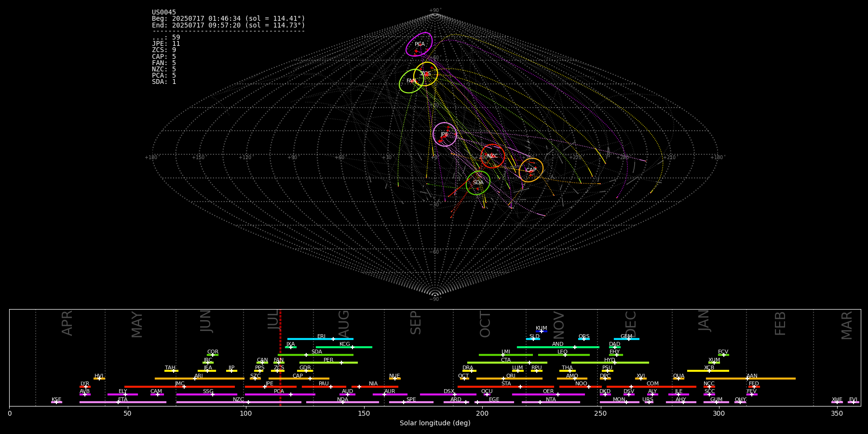Select the QUA bar in timeline
This screenshot has width=868, height=434.
(678, 379)
